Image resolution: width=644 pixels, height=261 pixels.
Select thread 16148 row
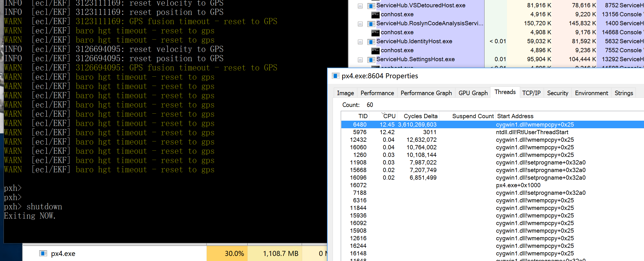click(492, 253)
